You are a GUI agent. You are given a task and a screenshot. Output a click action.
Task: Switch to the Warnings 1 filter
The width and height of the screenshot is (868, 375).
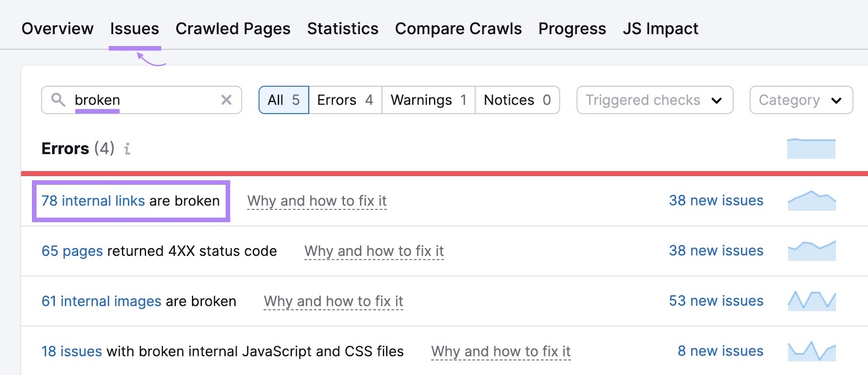click(428, 100)
